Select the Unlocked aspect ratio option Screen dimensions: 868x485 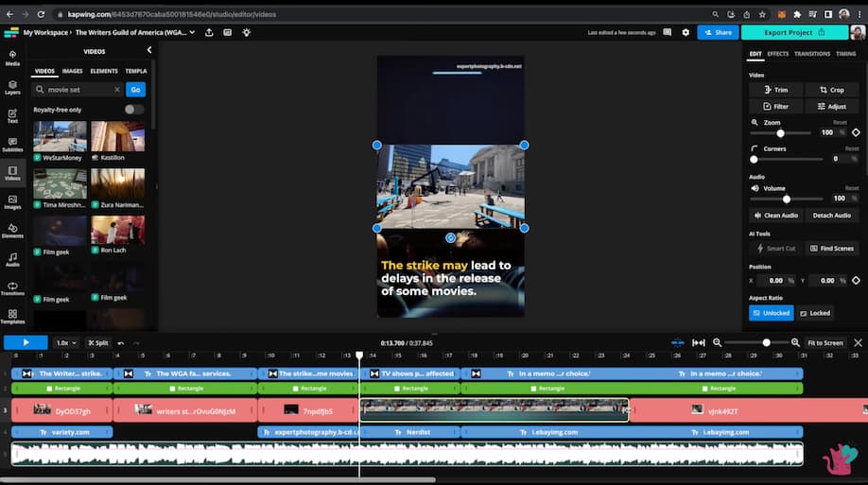[771, 313]
